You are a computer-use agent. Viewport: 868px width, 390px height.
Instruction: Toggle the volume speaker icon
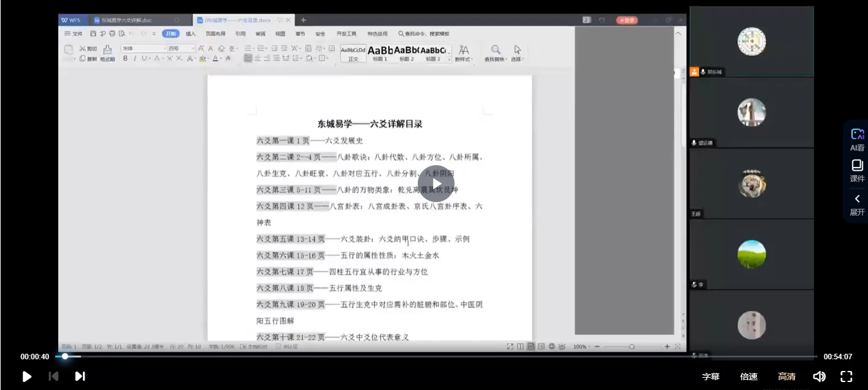819,376
